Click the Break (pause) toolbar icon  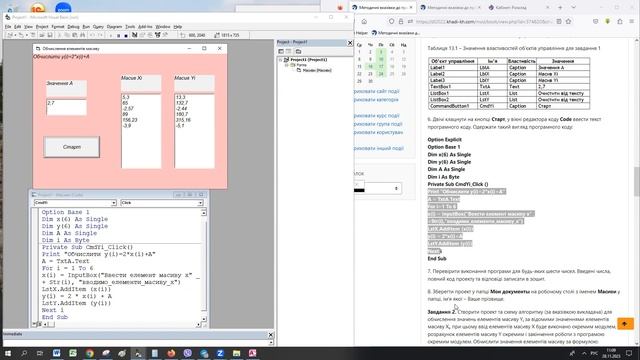[118, 36]
